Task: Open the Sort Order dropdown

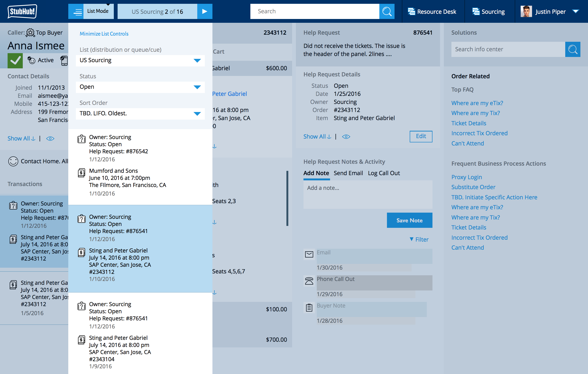Action: tap(140, 114)
